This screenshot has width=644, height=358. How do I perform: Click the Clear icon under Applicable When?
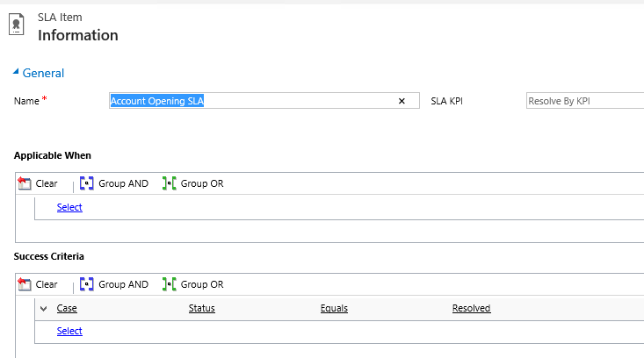click(25, 183)
